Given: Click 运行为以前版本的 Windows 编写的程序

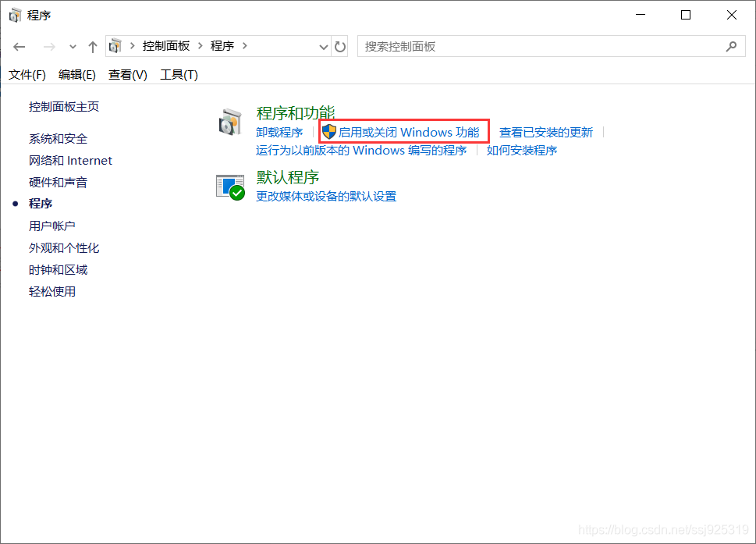Looking at the screenshot, I should [x=361, y=151].
